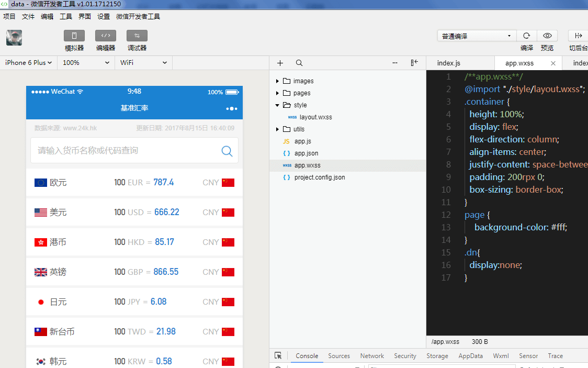Open the 工具 menu
Screen dimensions: 588x368
(x=66, y=16)
